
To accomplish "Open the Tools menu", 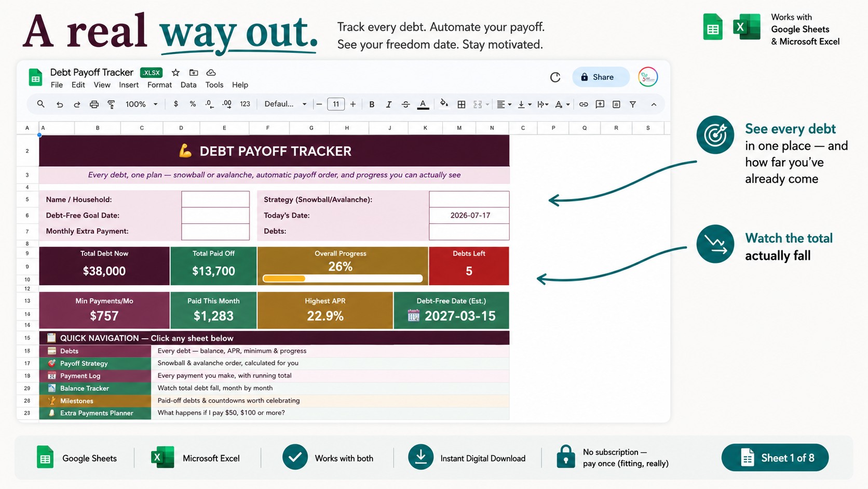I will pyautogui.click(x=214, y=85).
